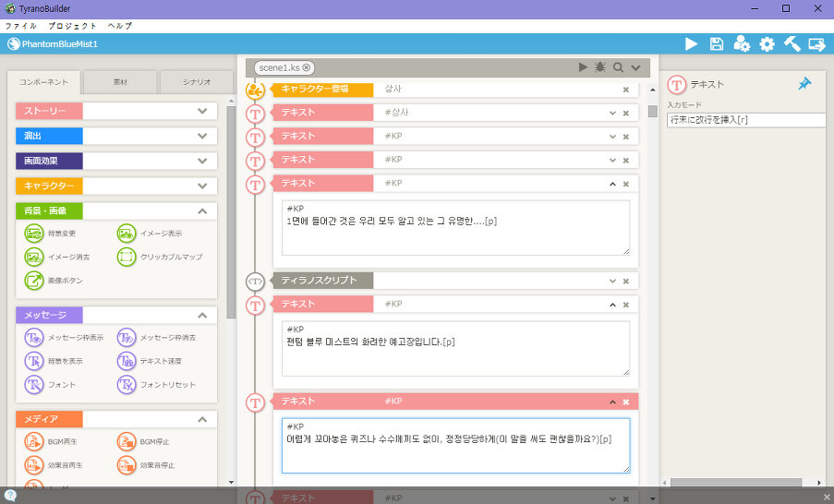Click the PhantomBlueMist1 project title

[x=59, y=44]
